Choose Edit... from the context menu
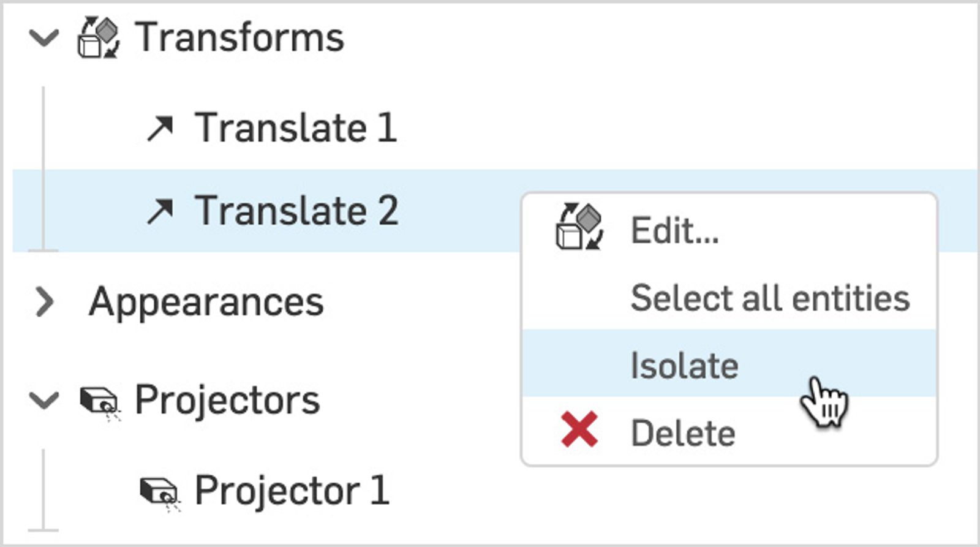980x547 pixels. [x=675, y=231]
